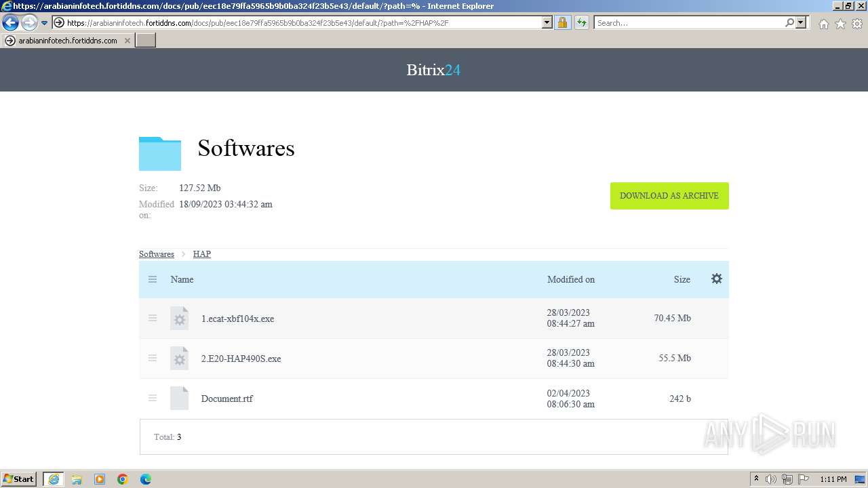Close the arabianinfotech.fortiddns.com tab
This screenshot has height=488, width=868.
click(127, 41)
